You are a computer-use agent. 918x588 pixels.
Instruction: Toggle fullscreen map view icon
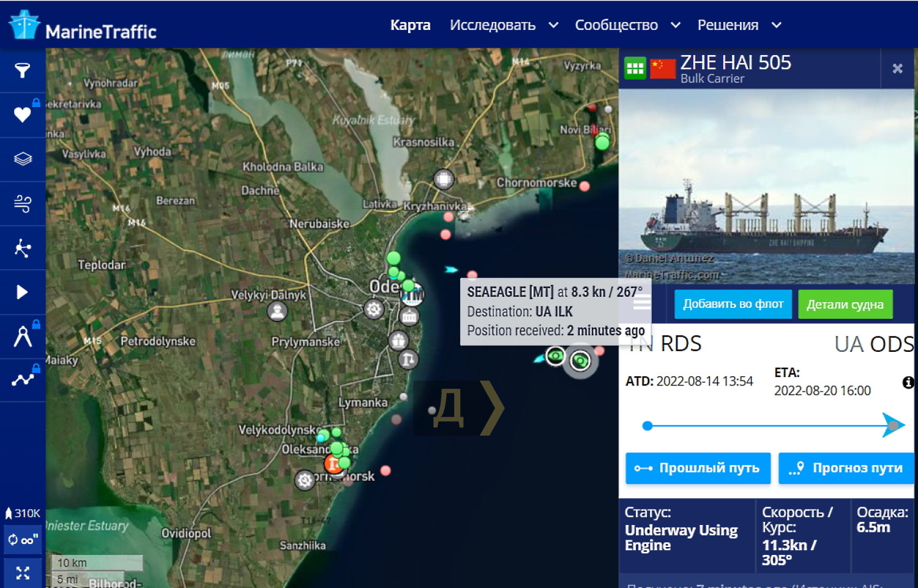pyautogui.click(x=23, y=573)
